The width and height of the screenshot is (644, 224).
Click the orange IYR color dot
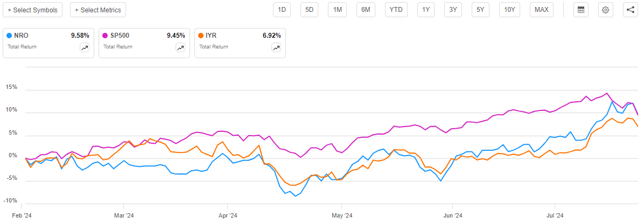click(x=201, y=36)
